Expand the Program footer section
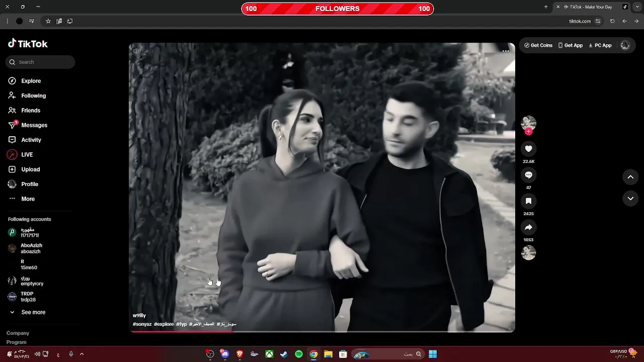Screen dimensions: 644x362 click(x=16, y=342)
